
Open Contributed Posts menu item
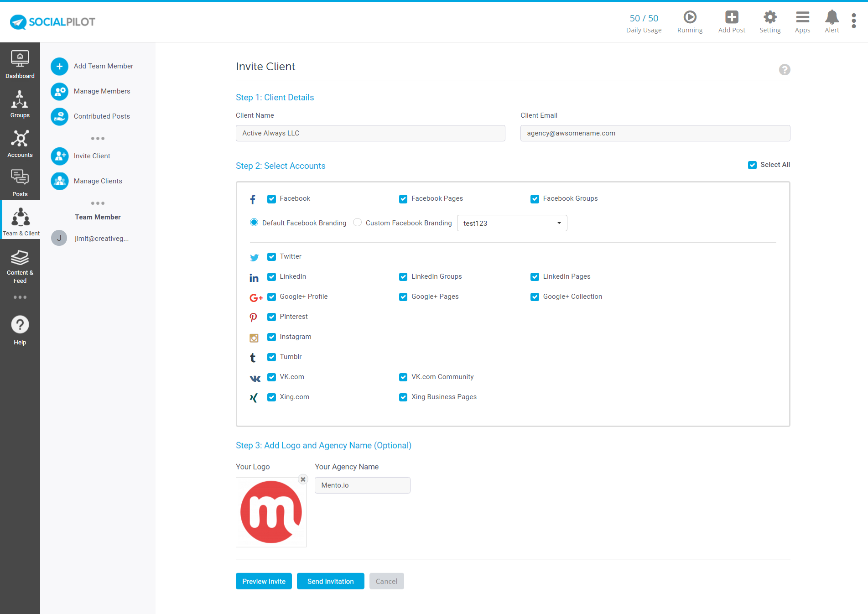tap(102, 116)
